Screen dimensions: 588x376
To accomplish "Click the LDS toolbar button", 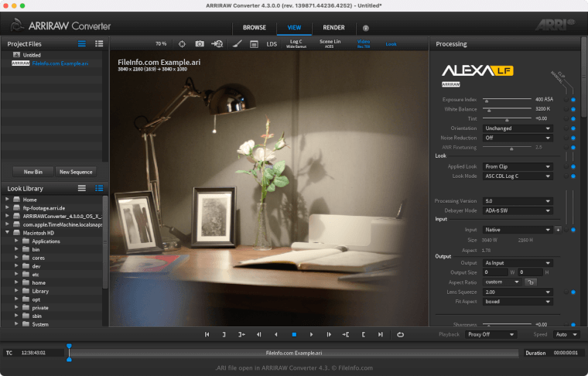I will tap(272, 44).
